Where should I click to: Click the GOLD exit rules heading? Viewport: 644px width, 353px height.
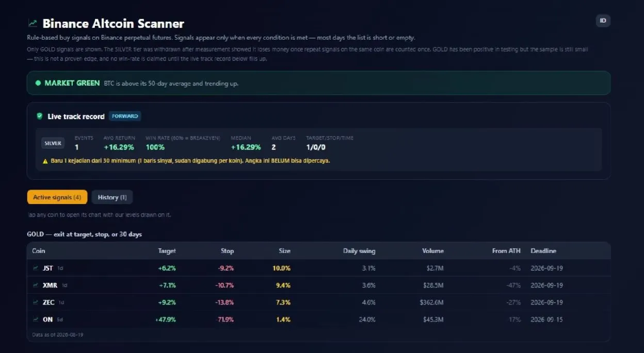pyautogui.click(x=85, y=234)
